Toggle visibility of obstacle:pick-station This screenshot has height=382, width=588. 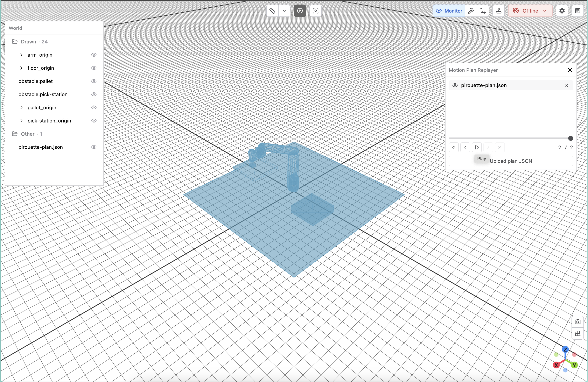(x=94, y=94)
